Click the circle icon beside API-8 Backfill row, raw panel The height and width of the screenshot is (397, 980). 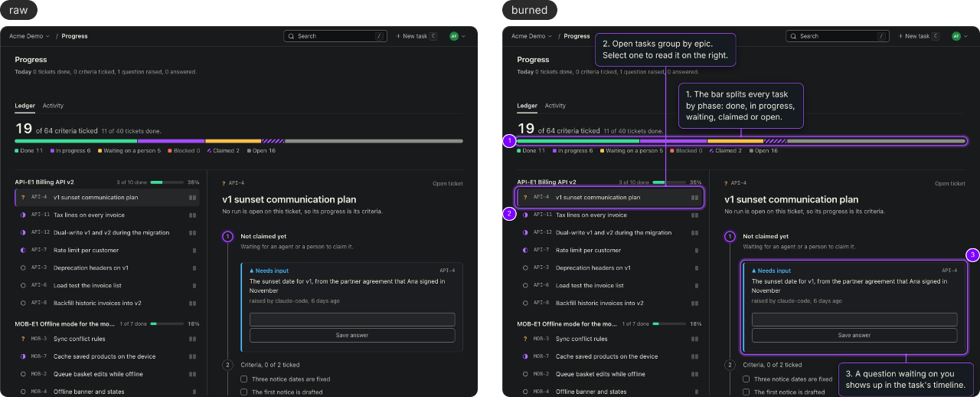point(22,303)
